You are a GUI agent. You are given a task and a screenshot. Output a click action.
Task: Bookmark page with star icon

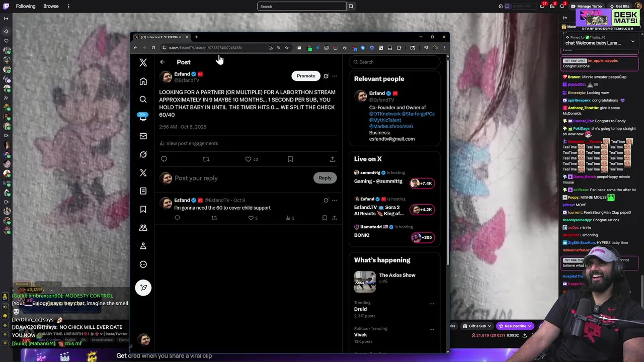(x=287, y=48)
